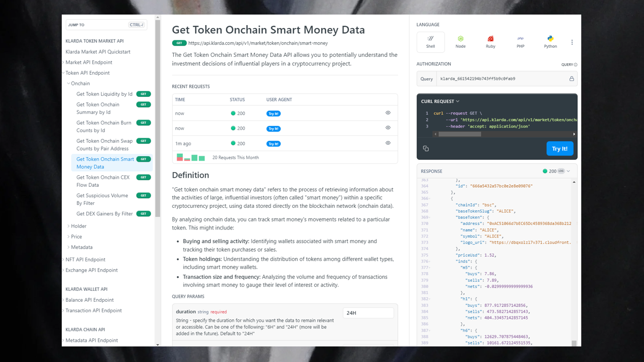
Task: Select the Shell language icon
Action: tap(431, 42)
